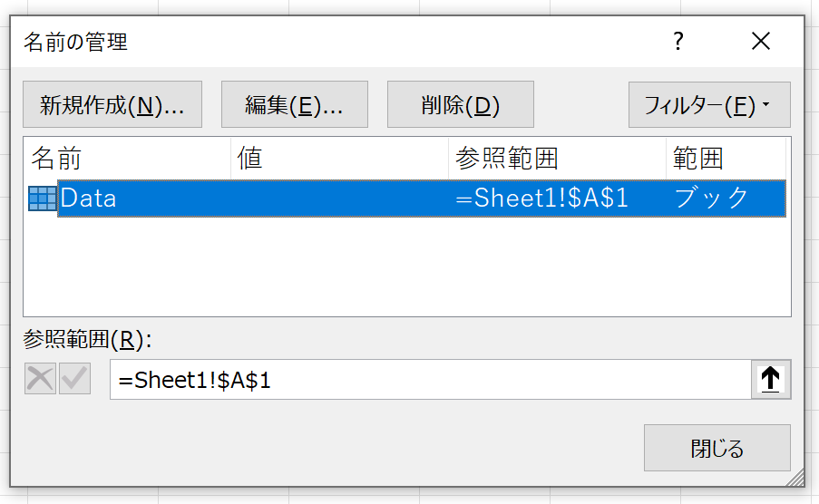
Task: Click the confirm checkmark icon beside reference box
Action: pos(74,379)
